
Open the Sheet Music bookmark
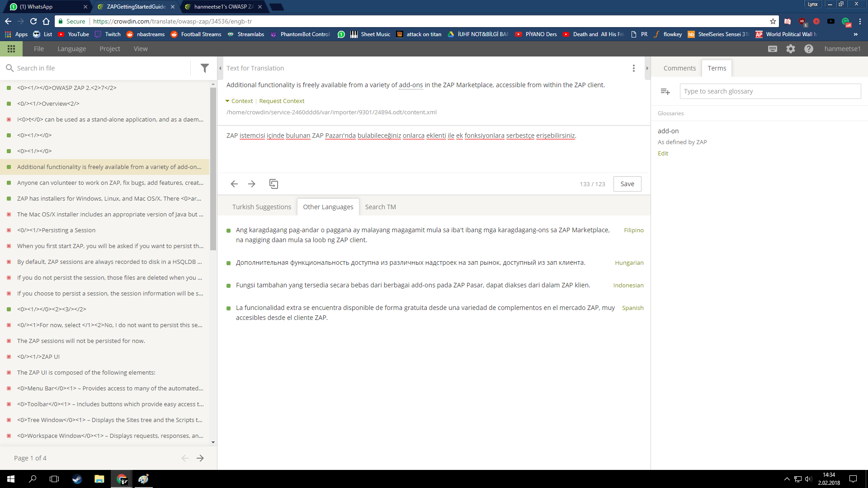tap(370, 34)
